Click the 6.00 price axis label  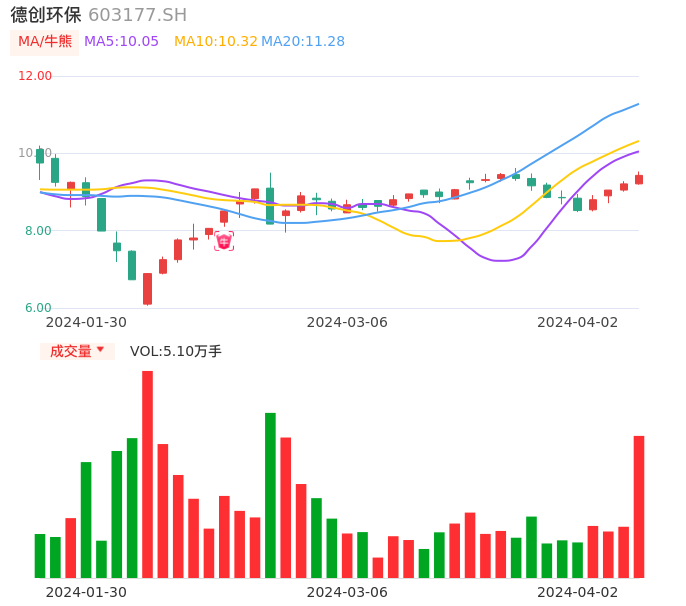pos(35,308)
